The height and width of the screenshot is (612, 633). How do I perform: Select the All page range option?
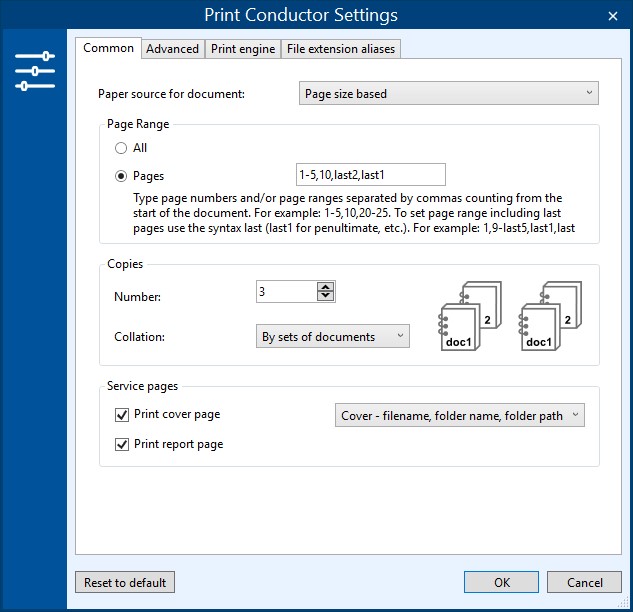121,148
